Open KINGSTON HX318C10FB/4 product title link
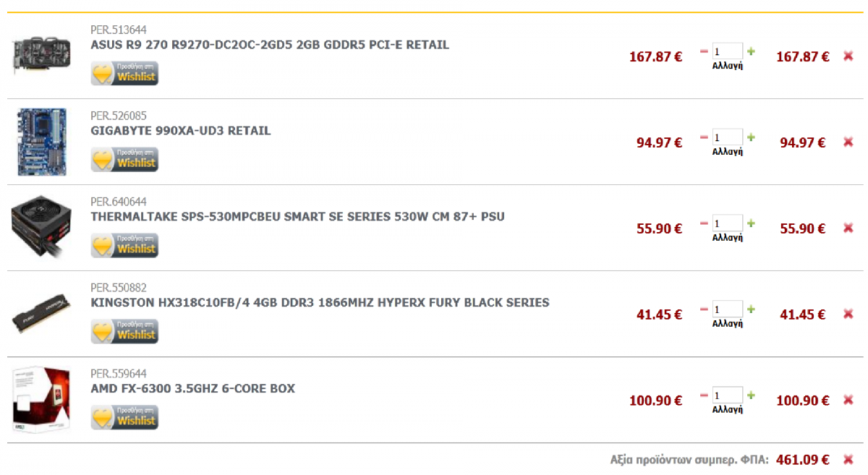The width and height of the screenshot is (868, 475). tap(320, 303)
